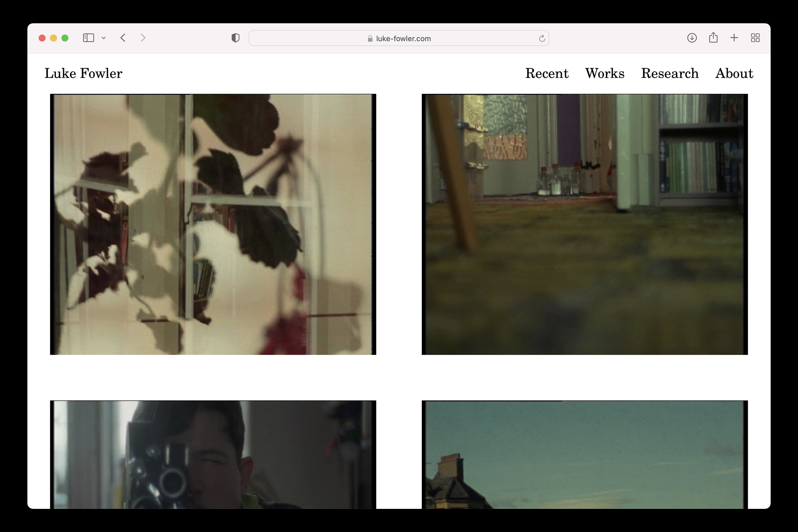The image size is (798, 532).
Task: Navigate to the Research page
Action: point(670,73)
